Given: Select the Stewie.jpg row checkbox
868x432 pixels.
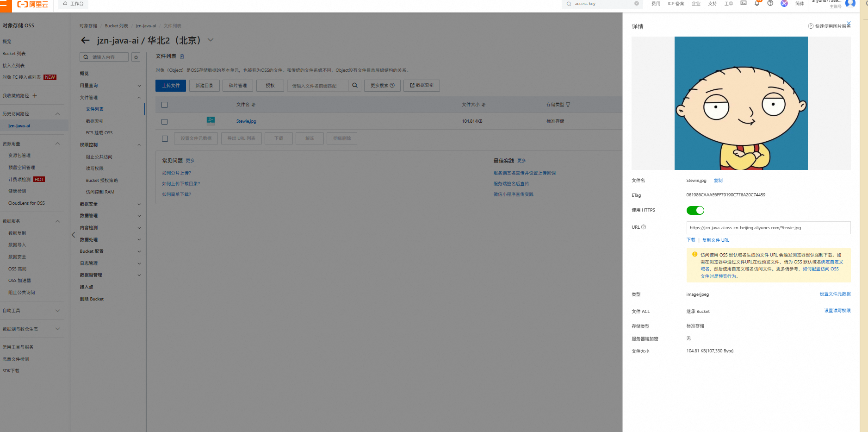Looking at the screenshot, I should pos(164,121).
